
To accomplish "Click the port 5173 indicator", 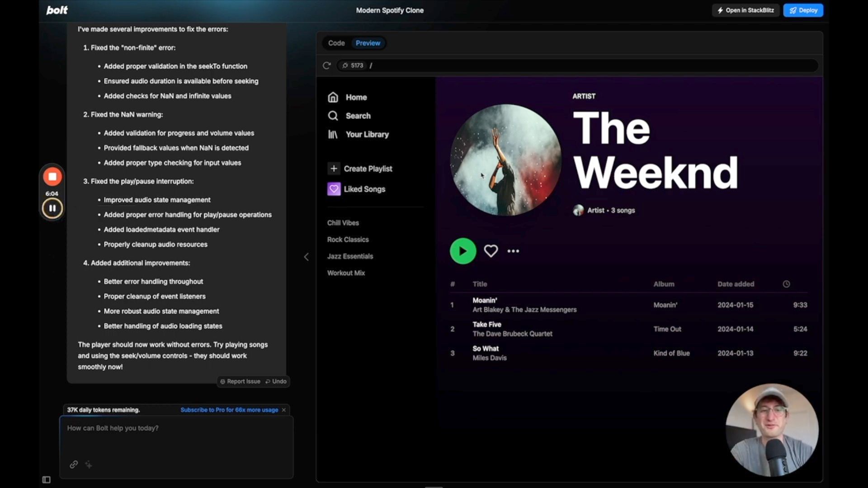I will (x=353, y=66).
